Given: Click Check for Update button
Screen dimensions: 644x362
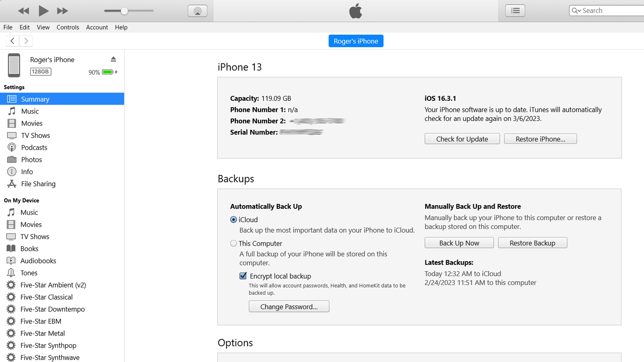Looking at the screenshot, I should pyautogui.click(x=462, y=139).
